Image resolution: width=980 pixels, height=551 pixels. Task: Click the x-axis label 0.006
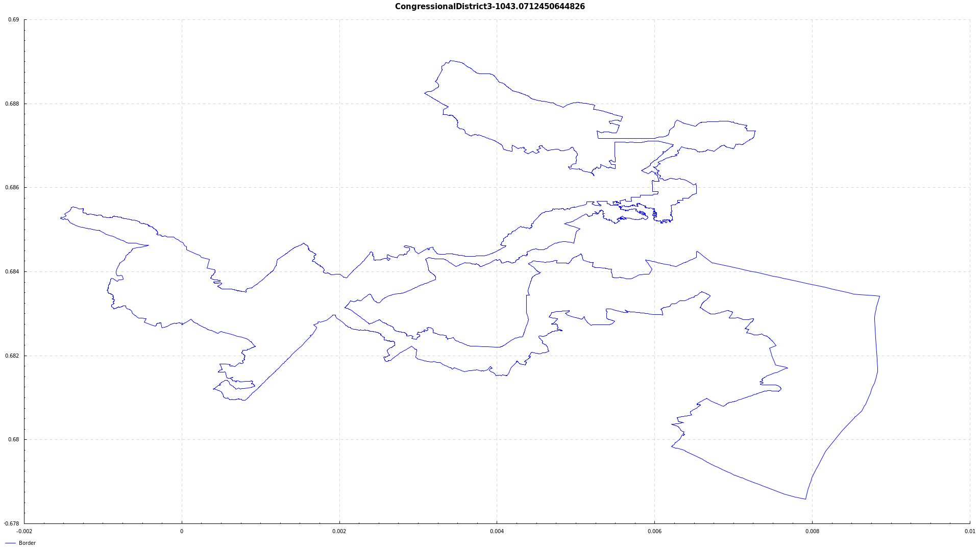[655, 531]
